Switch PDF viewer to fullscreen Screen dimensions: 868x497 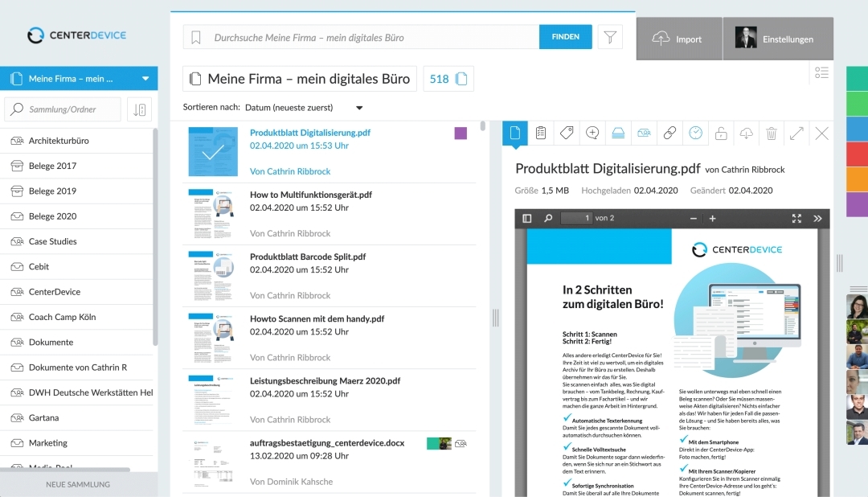(x=796, y=218)
